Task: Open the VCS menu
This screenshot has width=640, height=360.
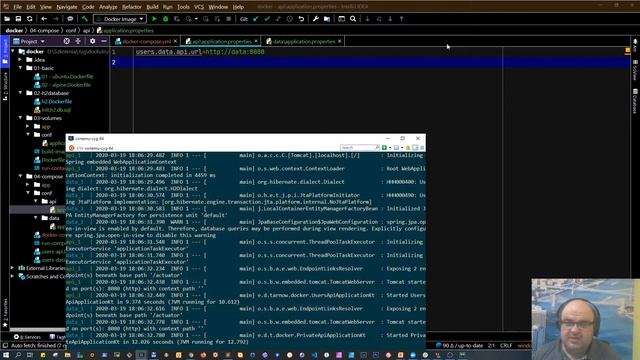Action: [x=199, y=7]
